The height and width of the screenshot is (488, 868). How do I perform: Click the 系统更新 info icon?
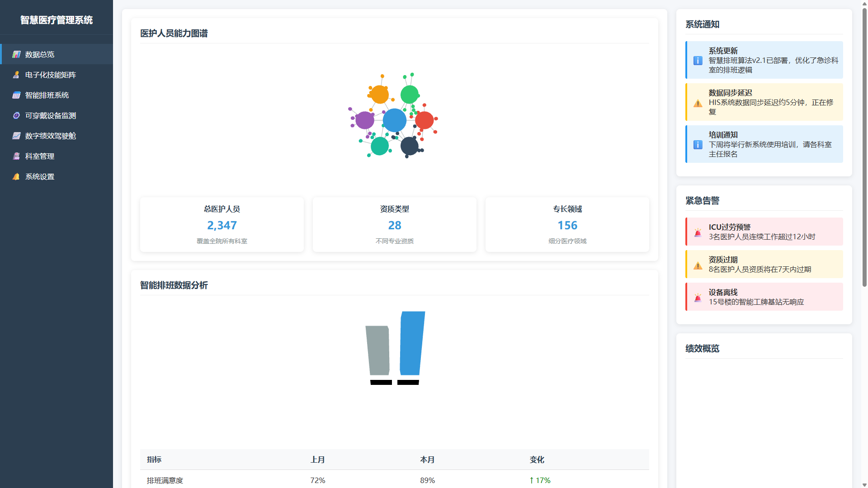698,61
